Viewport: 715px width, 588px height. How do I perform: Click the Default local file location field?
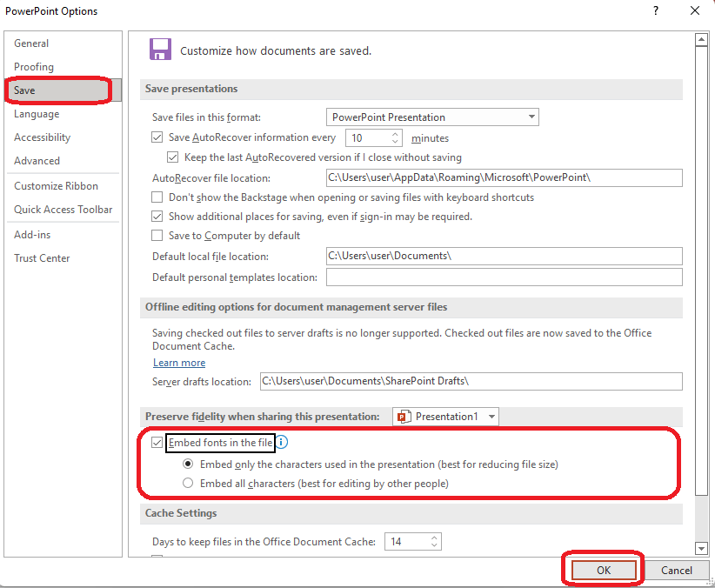pyautogui.click(x=503, y=257)
